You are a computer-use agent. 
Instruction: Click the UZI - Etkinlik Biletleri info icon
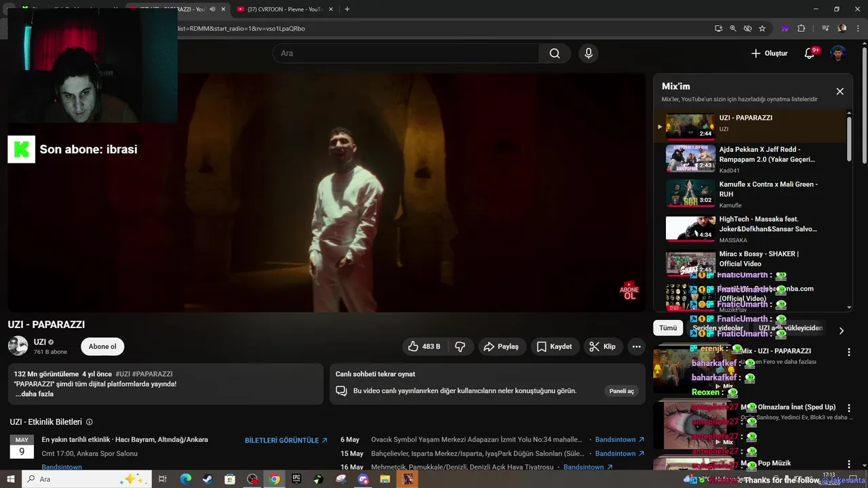[90, 422]
